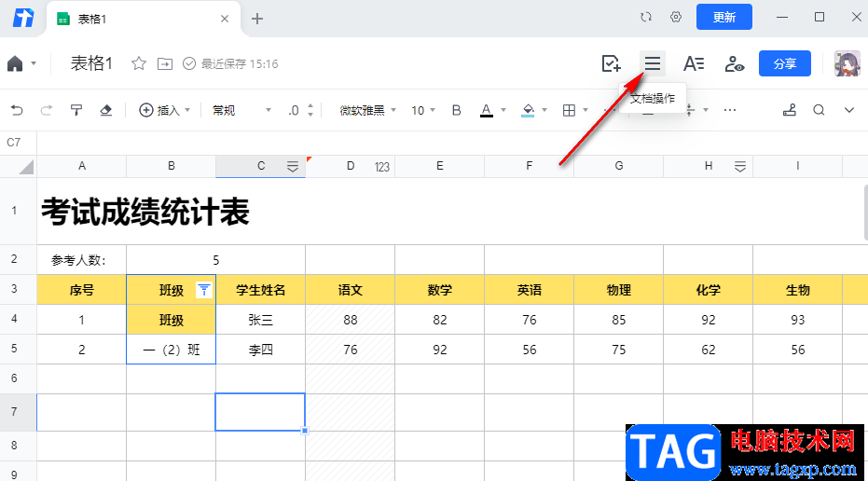
Task: Click the borders grid icon
Action: pyautogui.click(x=569, y=110)
